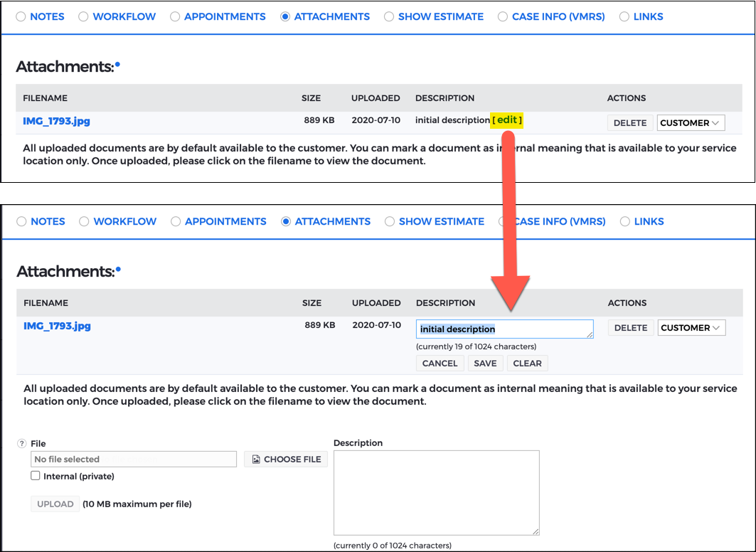Viewport: 756px width, 552px height.
Task: Clear the description text with CLEAR
Action: click(x=527, y=363)
